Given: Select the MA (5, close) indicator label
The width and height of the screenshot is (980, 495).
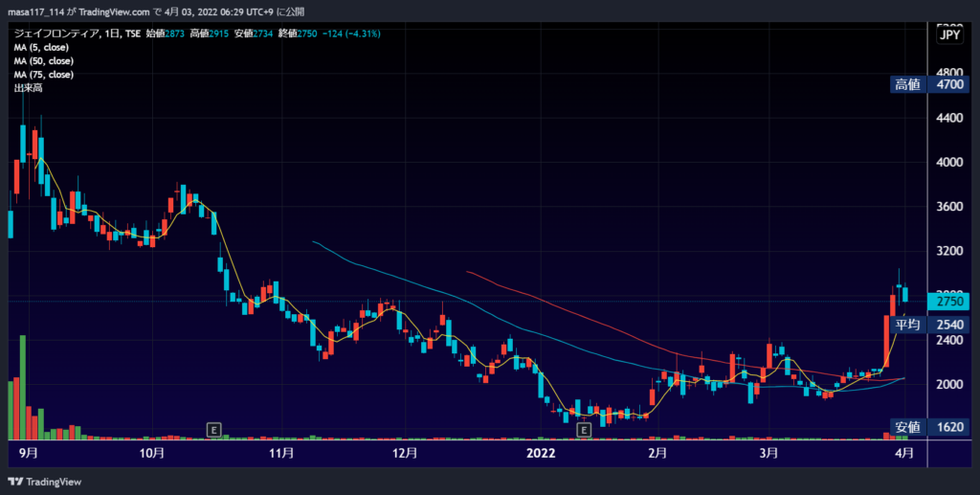Looking at the screenshot, I should [x=41, y=48].
